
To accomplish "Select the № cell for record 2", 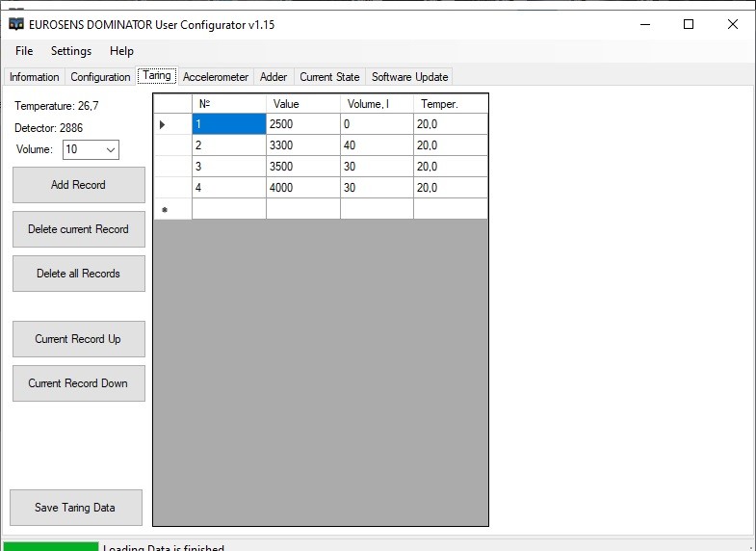I will coord(229,145).
